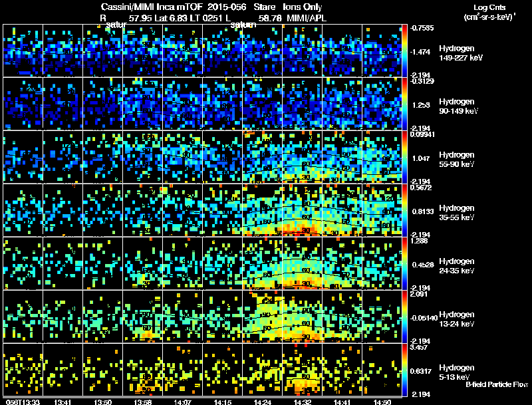532x405 pixels.
Task: Click the 'Hydrogen 13-24 keV' row label
Action: click(457, 319)
